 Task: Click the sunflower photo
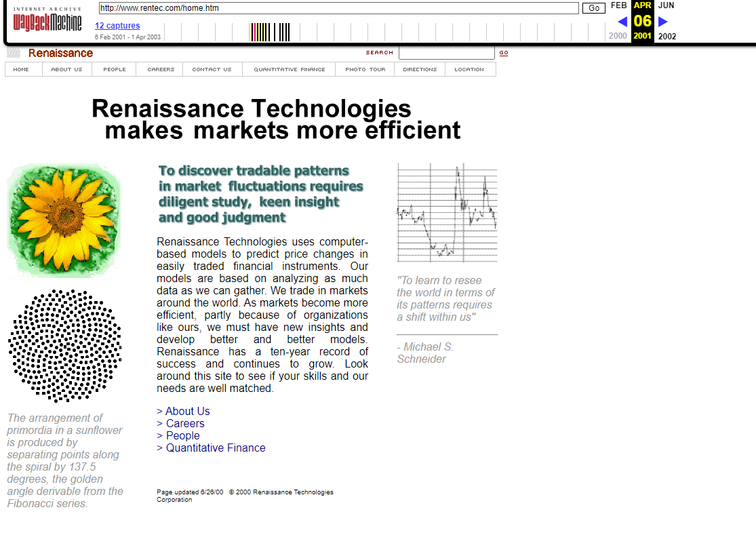[64, 220]
